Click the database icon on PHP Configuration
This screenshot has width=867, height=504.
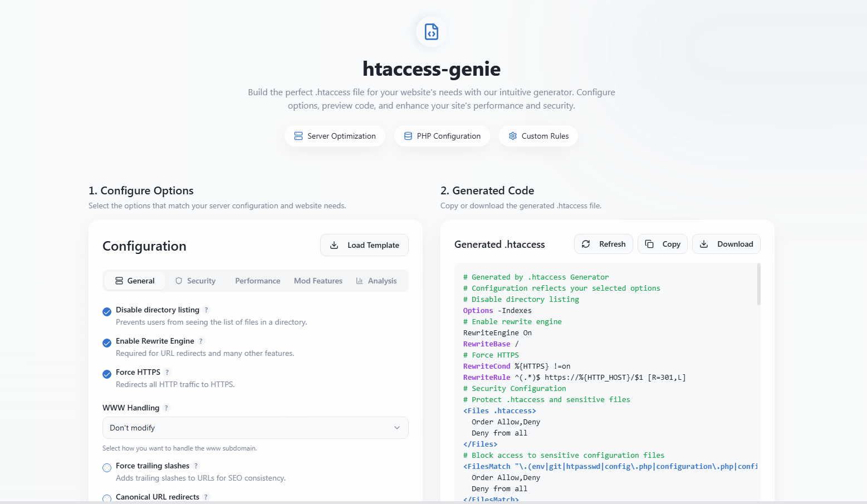tap(408, 135)
